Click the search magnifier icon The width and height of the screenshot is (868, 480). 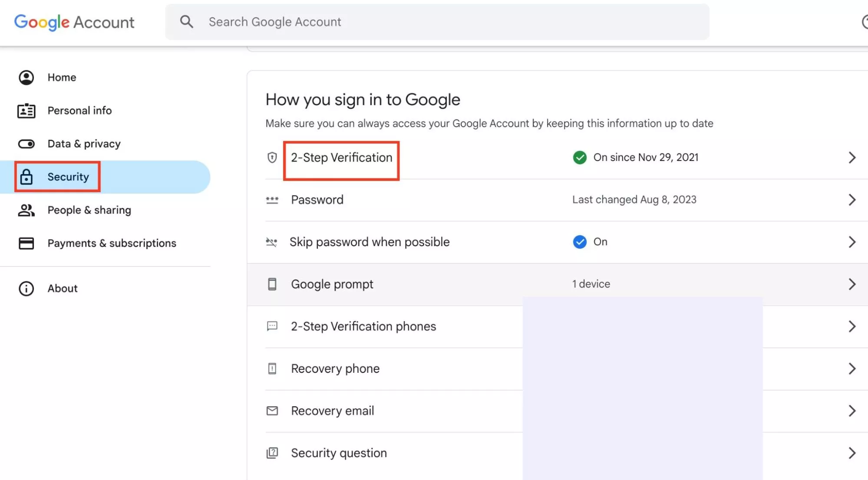coord(186,22)
